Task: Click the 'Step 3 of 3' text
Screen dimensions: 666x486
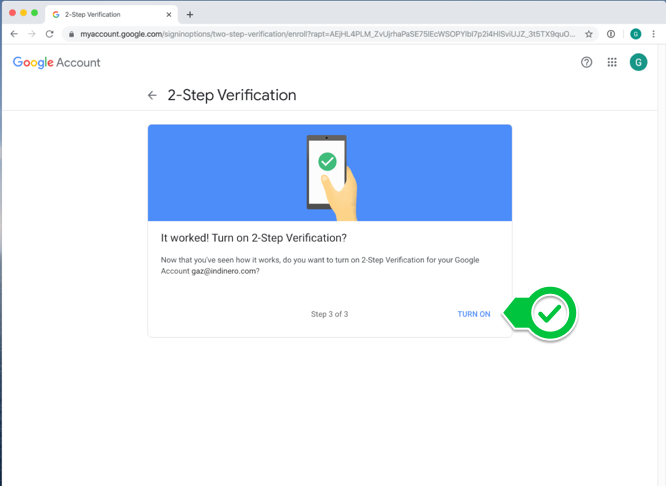Action: 329,314
